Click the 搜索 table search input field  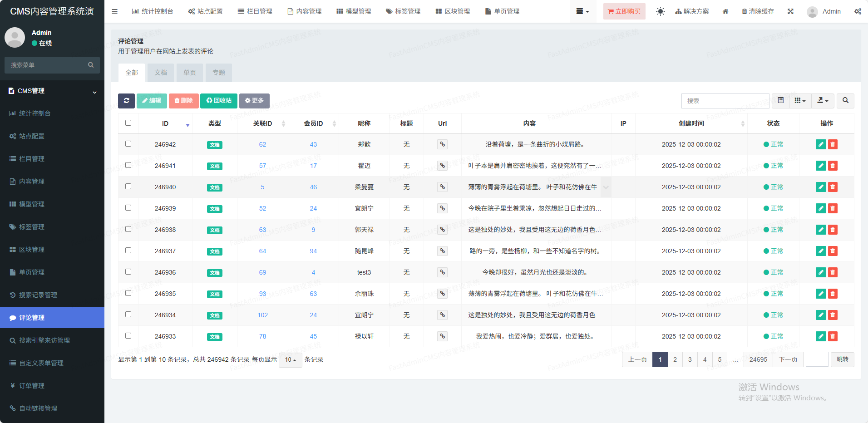pos(725,101)
